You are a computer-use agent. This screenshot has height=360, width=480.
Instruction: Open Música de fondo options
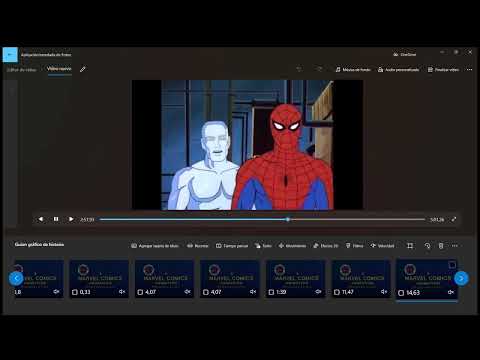(x=353, y=70)
